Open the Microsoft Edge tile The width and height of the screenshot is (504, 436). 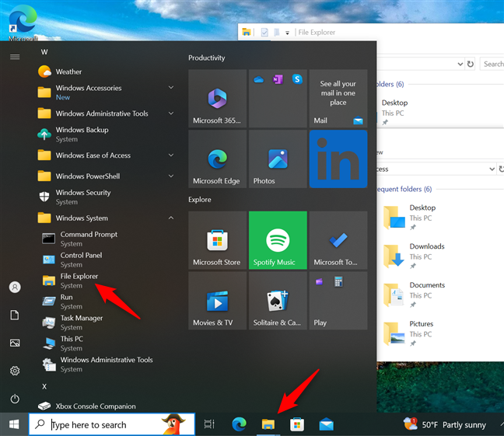click(x=217, y=159)
